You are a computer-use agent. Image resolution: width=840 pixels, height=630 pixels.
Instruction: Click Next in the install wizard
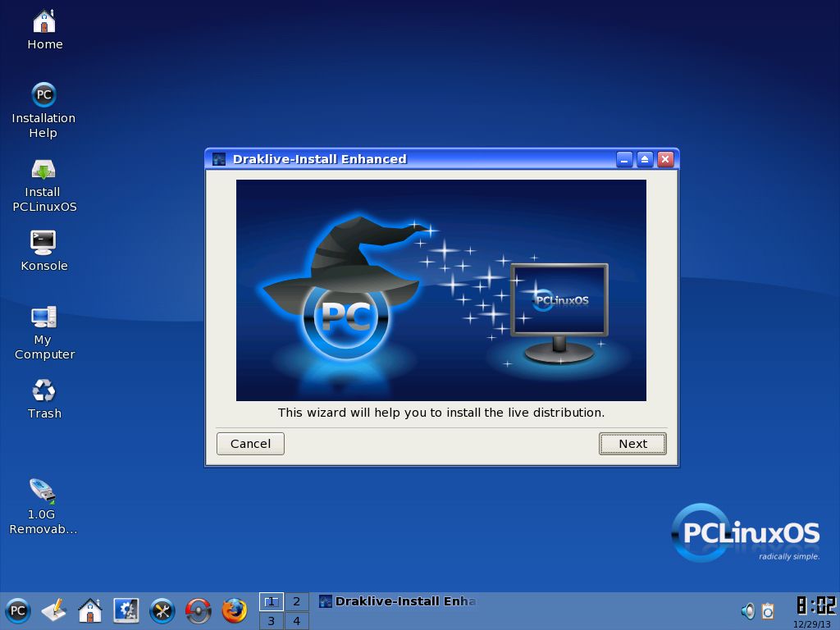[x=632, y=444]
